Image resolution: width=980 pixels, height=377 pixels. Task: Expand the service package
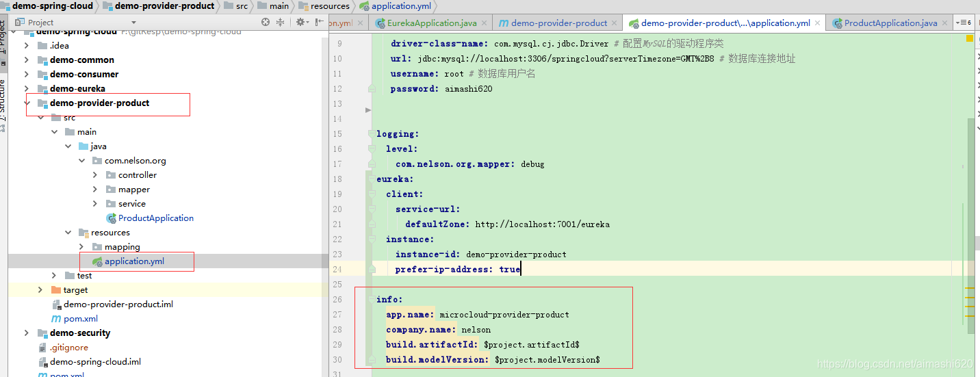click(x=95, y=204)
